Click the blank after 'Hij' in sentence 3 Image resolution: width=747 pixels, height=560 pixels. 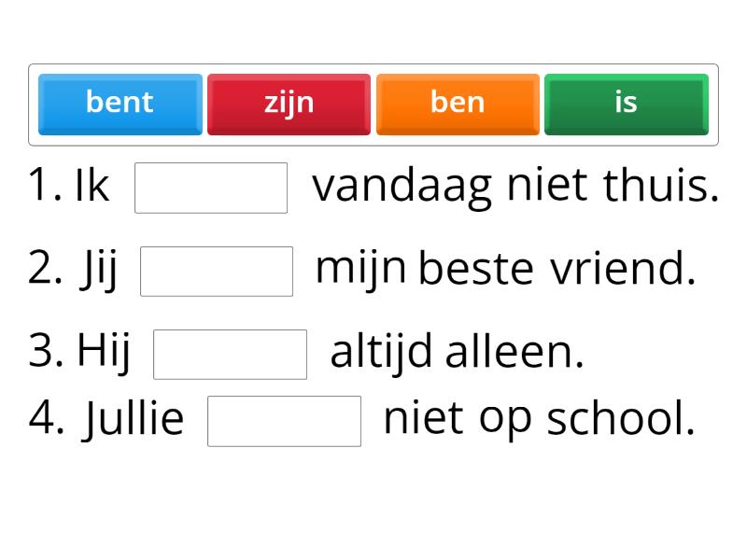230,352
